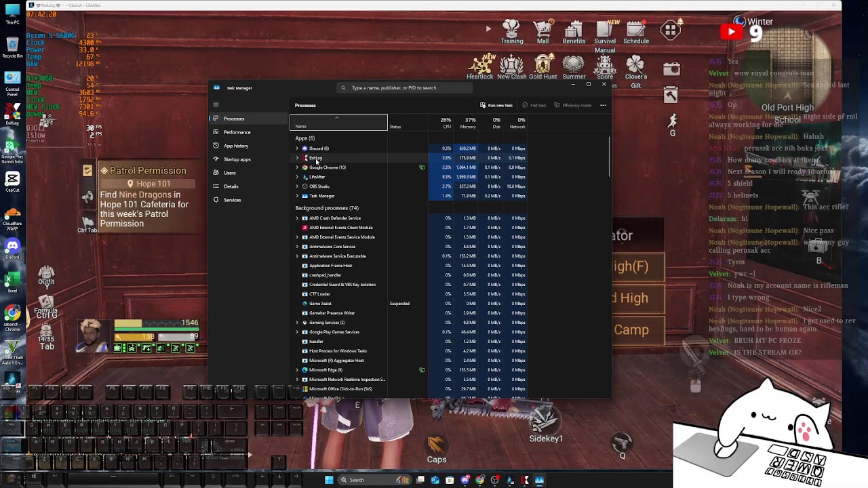Open Windows Start menu
The width and height of the screenshot is (868, 488).
(x=329, y=480)
